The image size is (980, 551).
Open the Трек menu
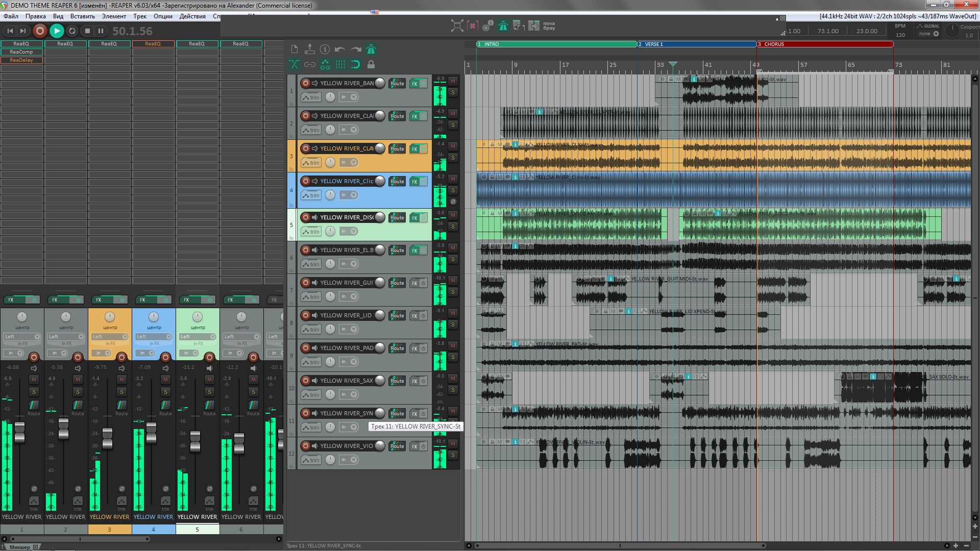coord(139,16)
